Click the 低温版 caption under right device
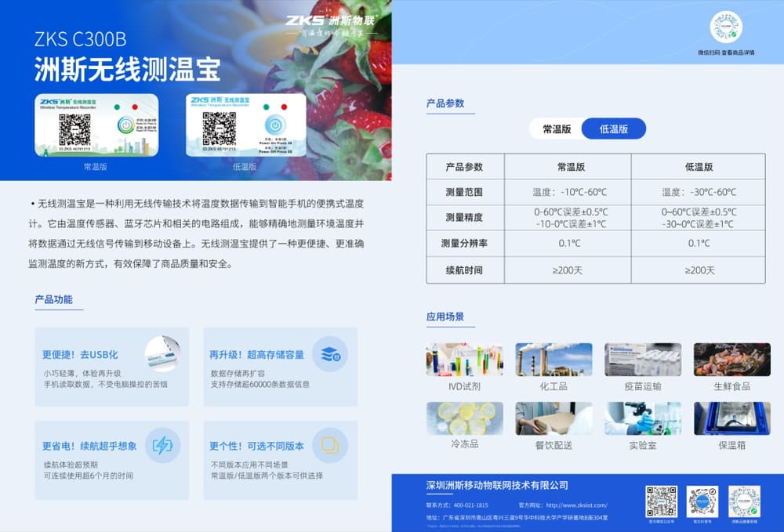Viewport: 784px width, 532px height. 245,167
